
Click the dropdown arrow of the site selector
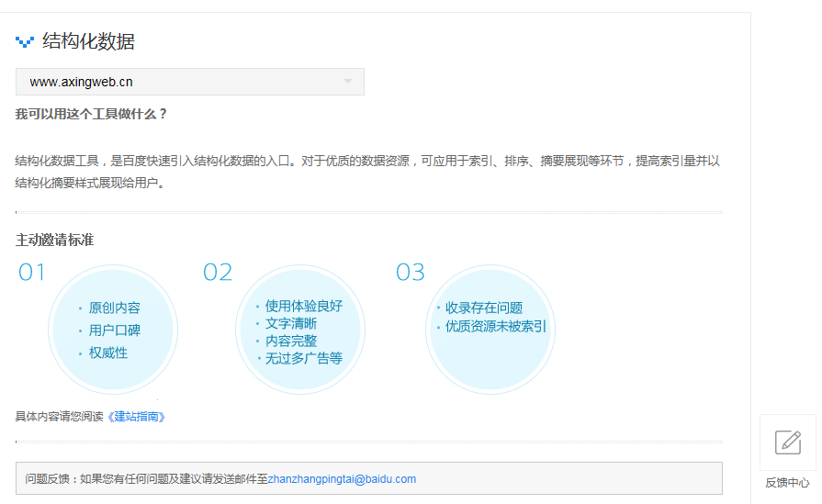coord(347,81)
